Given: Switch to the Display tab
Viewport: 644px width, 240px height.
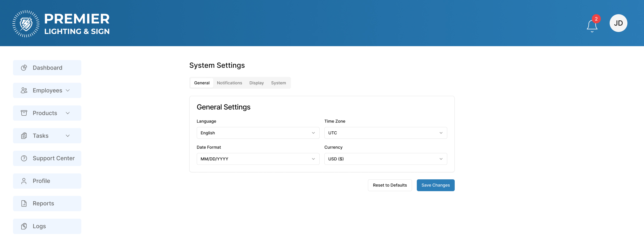Looking at the screenshot, I should tap(256, 83).
